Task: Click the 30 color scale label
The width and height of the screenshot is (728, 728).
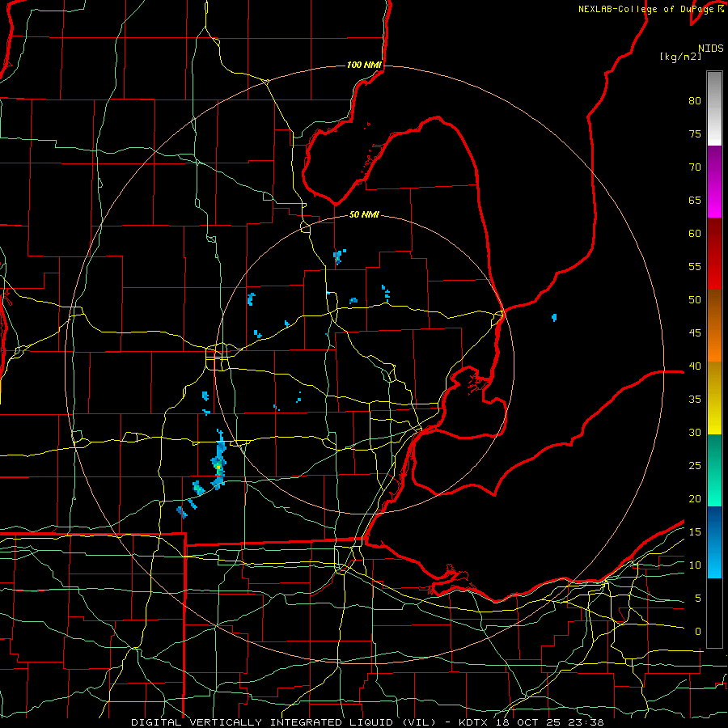Action: [695, 432]
